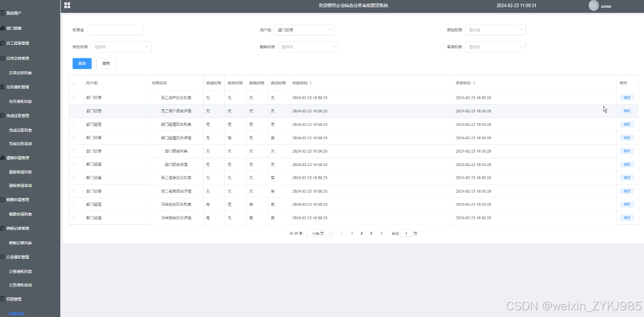Open the 修改权限 filter dropdown

tap(121, 47)
